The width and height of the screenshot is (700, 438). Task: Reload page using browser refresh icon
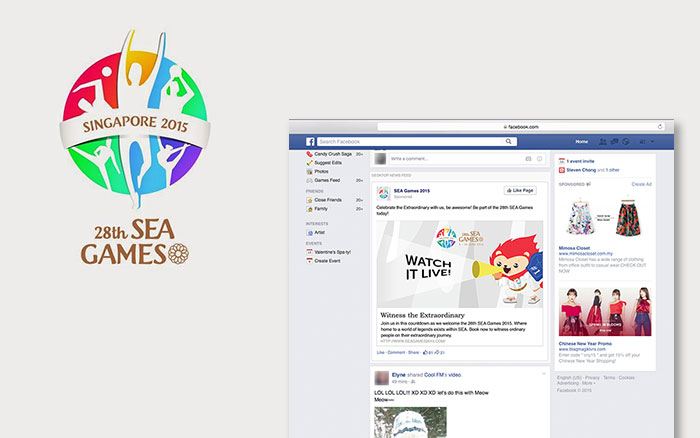pos(660,127)
